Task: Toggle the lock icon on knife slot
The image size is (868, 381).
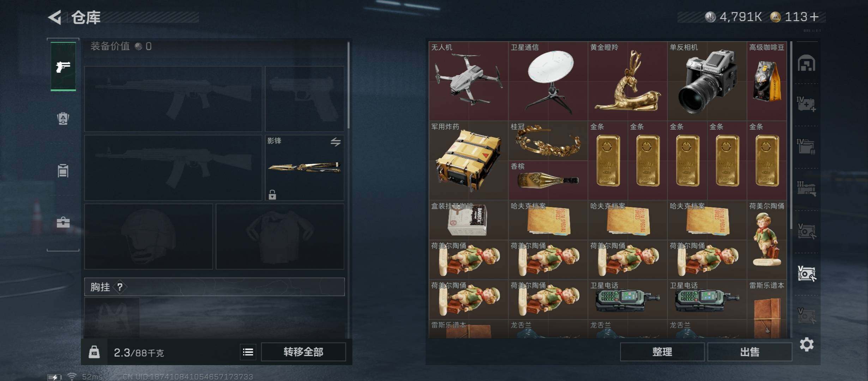Action: point(272,194)
